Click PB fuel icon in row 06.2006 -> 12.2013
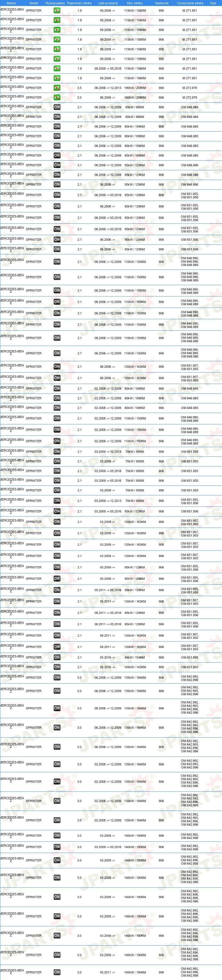 point(57,88)
